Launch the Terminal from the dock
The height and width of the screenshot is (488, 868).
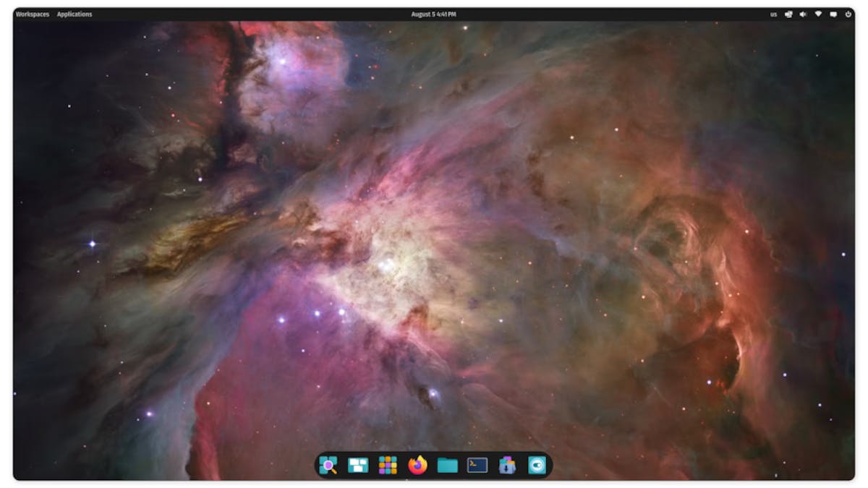pyautogui.click(x=477, y=466)
